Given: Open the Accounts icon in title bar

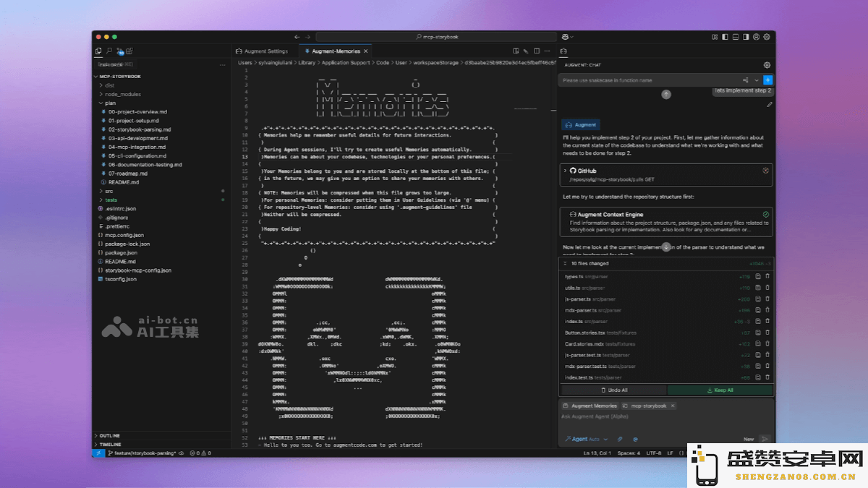Looking at the screenshot, I should coord(757,37).
